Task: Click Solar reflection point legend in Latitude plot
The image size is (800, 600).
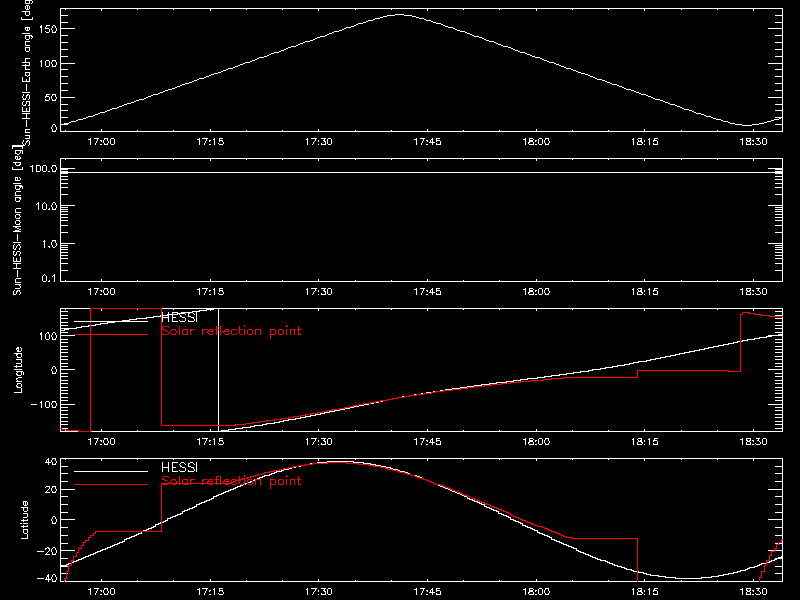Action: (231, 481)
